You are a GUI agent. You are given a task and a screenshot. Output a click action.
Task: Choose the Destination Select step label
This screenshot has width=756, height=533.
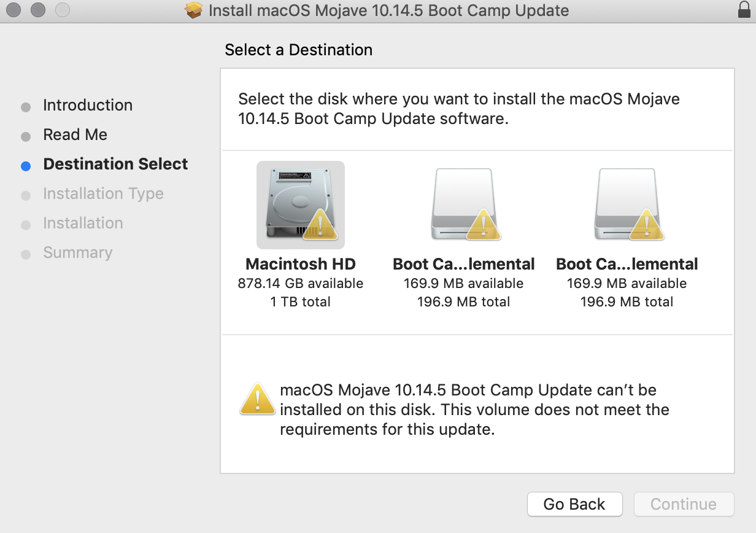pyautogui.click(x=115, y=165)
